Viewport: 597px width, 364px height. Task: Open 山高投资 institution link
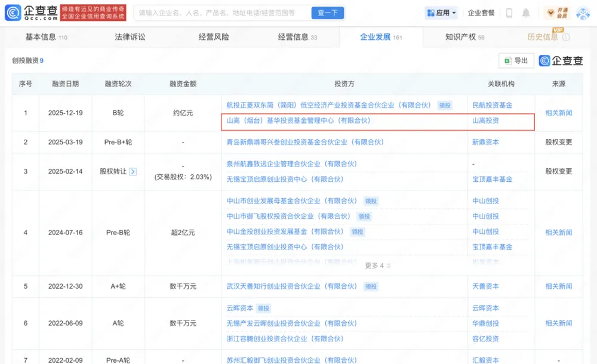tap(485, 121)
